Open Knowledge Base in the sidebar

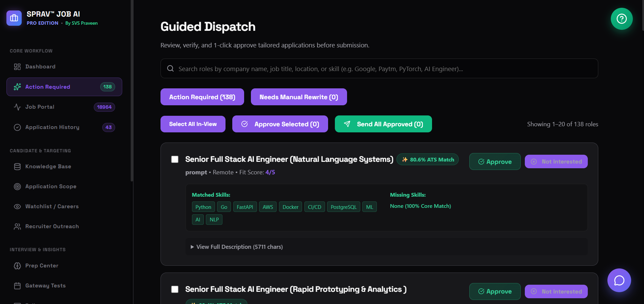tap(64, 167)
